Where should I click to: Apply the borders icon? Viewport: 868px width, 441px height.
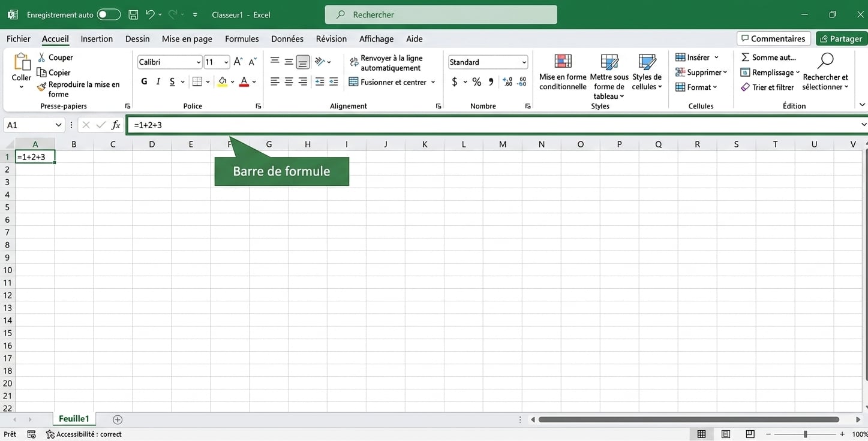(x=197, y=81)
